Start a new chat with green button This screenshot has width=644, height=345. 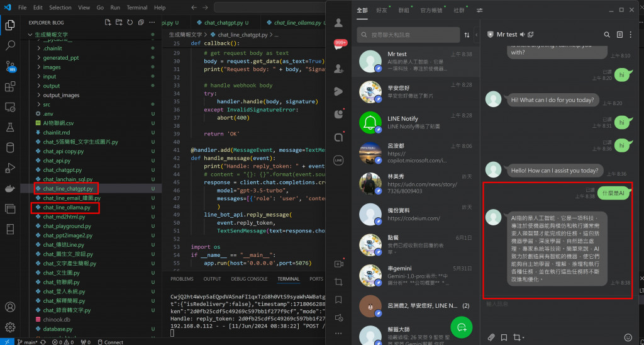[x=461, y=327]
